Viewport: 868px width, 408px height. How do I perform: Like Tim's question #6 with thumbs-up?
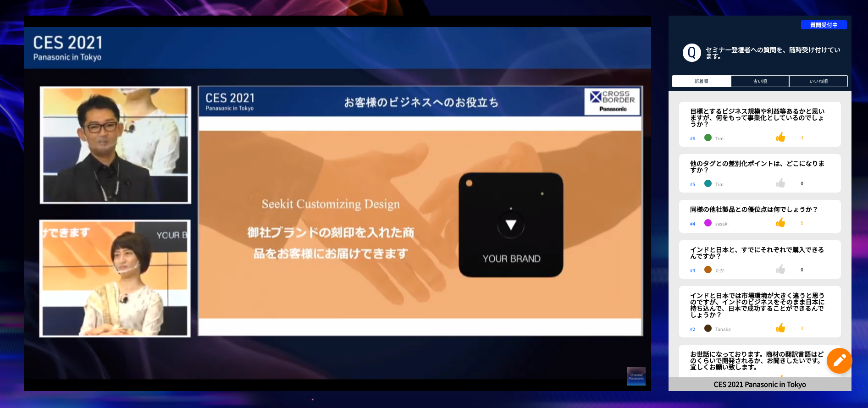[780, 137]
